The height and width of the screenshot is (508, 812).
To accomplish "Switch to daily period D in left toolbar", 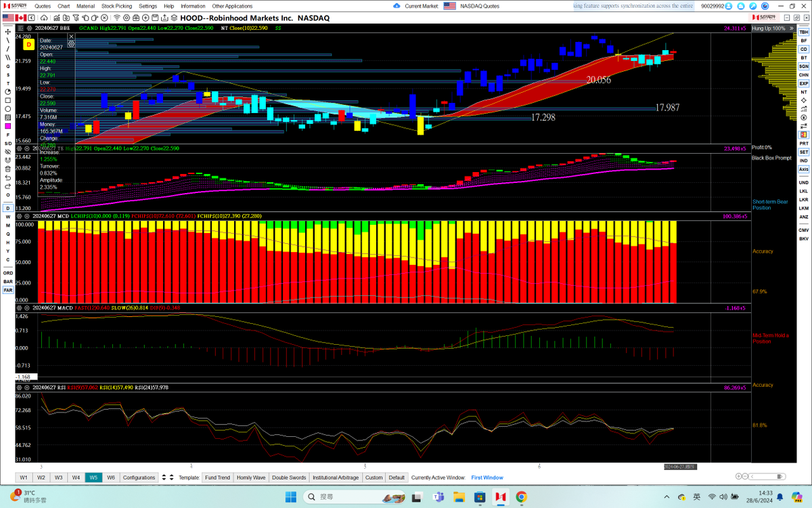I will tap(8, 208).
